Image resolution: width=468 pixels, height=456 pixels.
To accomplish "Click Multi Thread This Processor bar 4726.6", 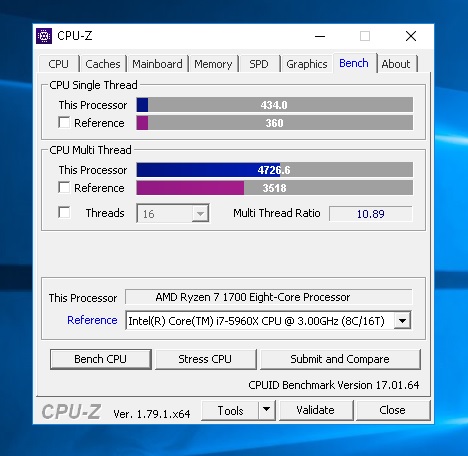I will (x=275, y=170).
